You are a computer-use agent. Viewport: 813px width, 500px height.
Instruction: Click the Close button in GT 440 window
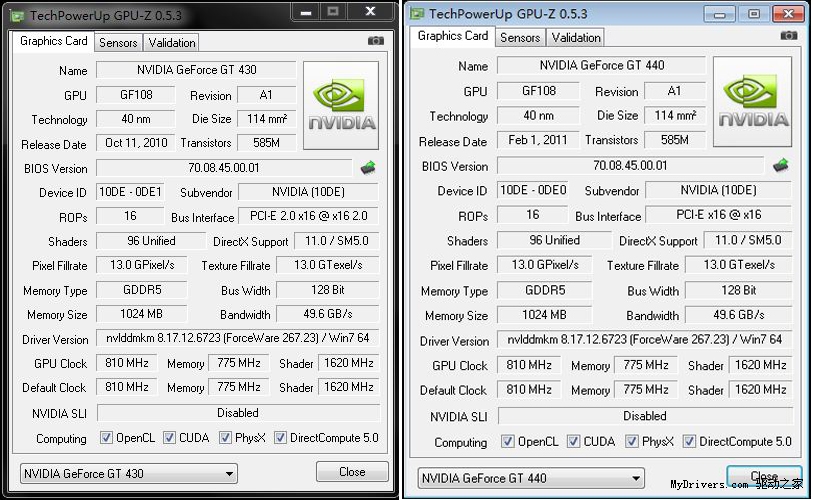(x=764, y=476)
